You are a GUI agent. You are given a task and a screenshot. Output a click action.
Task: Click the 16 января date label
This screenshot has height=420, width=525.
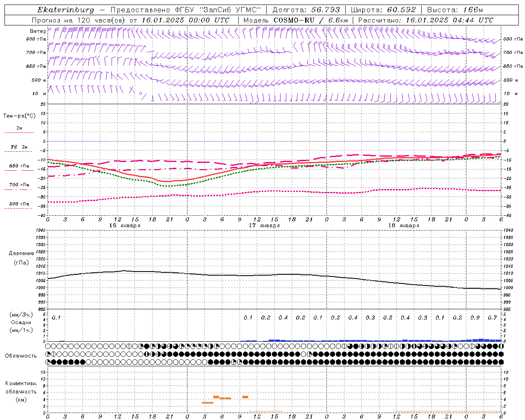pos(125,226)
